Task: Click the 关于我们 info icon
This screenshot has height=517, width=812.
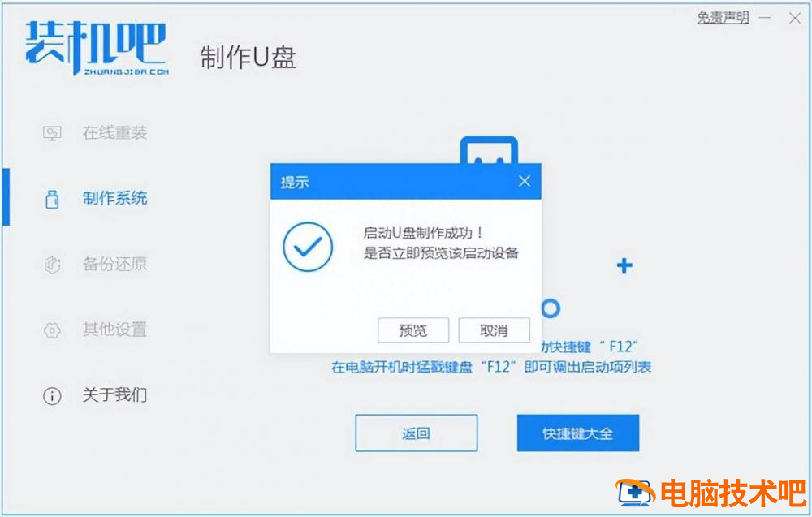Action: 52,396
